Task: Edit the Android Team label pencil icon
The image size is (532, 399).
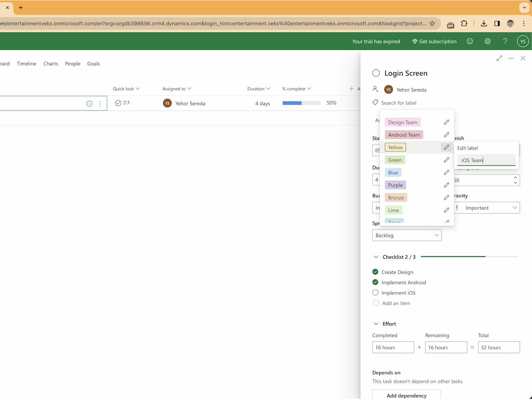Action: 446,135
